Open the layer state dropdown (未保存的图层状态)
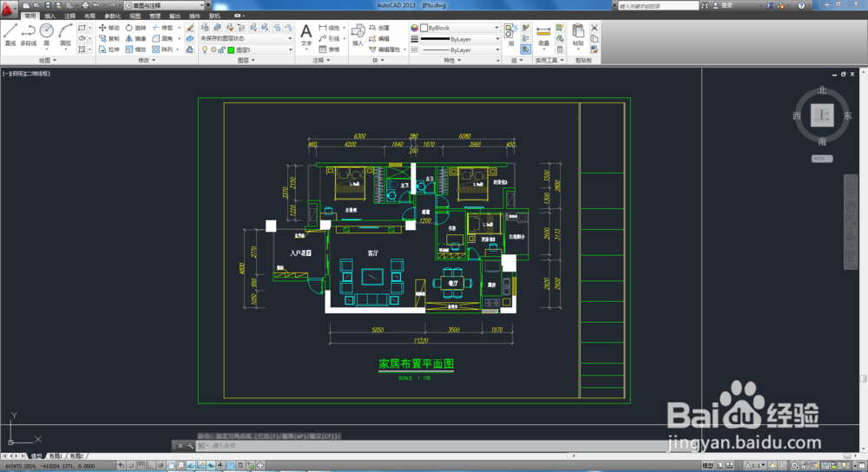The height and width of the screenshot is (472, 868). pyautogui.click(x=247, y=39)
